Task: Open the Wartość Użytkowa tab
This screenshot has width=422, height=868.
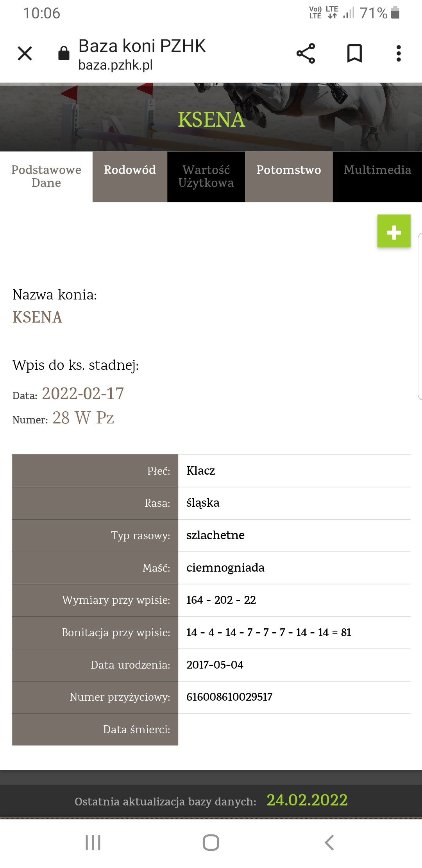Action: click(x=206, y=176)
